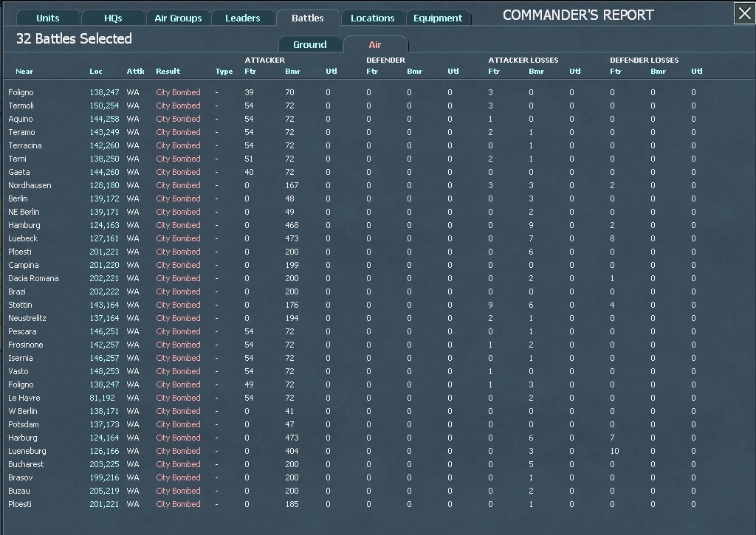Jump to Berlin location 139,172
The height and width of the screenshot is (535, 756).
[104, 199]
